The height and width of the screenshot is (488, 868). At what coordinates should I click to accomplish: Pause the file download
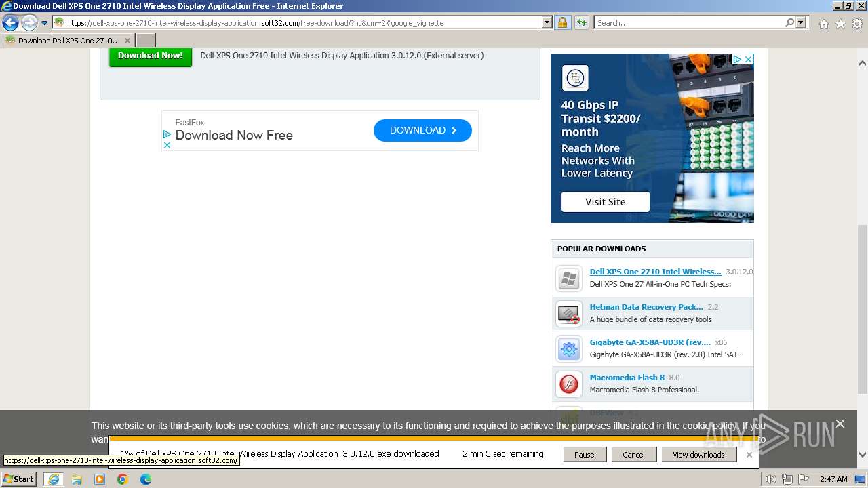pyautogui.click(x=584, y=455)
